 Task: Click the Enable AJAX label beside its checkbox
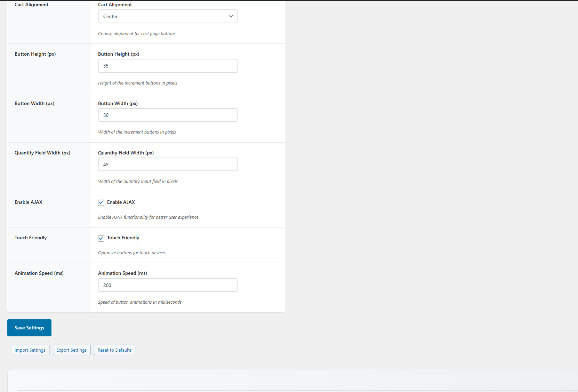[x=121, y=202]
